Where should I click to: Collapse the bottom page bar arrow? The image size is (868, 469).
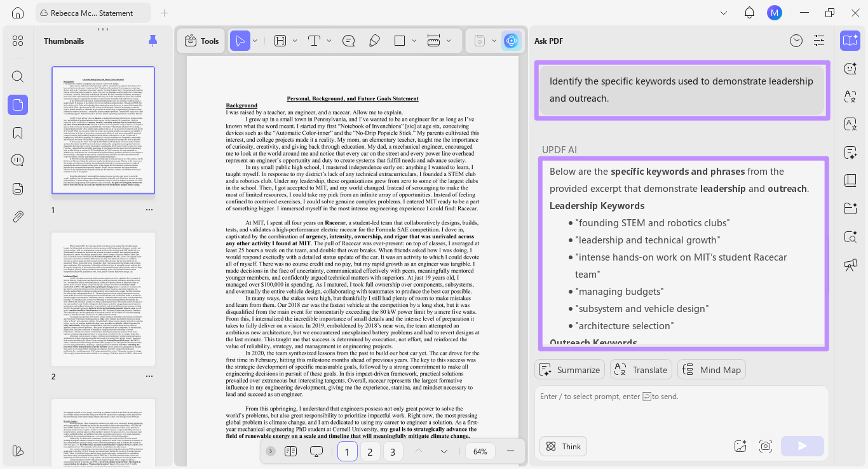tap(271, 451)
